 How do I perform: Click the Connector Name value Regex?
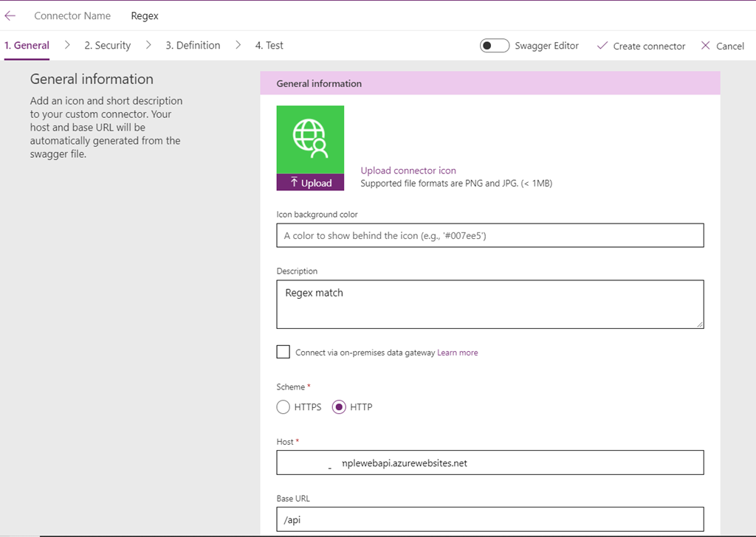[145, 16]
